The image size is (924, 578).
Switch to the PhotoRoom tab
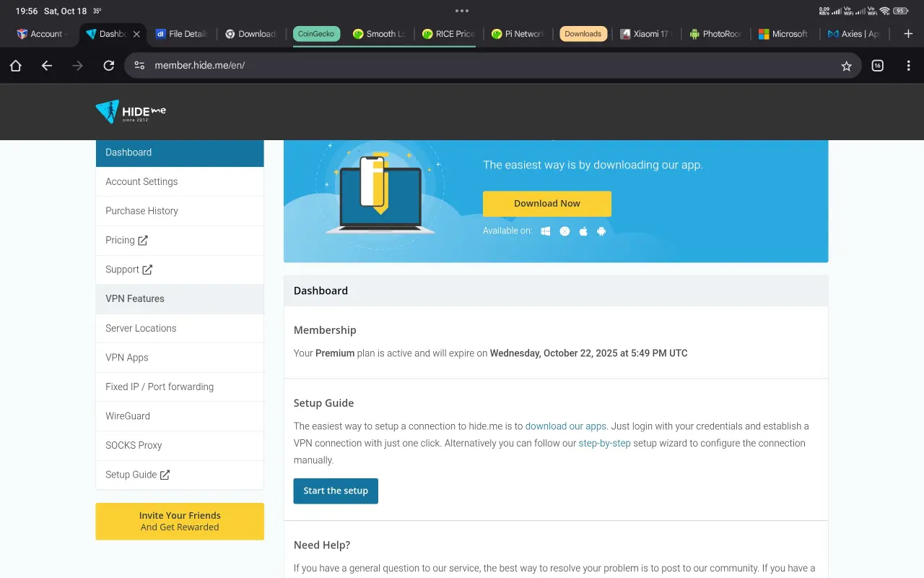pos(715,34)
